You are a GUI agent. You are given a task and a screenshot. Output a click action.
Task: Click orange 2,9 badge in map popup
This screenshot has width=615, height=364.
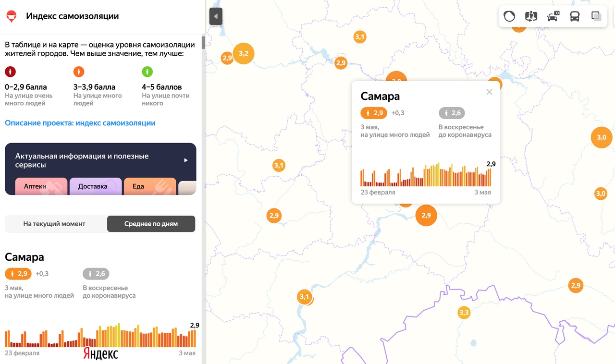(374, 113)
